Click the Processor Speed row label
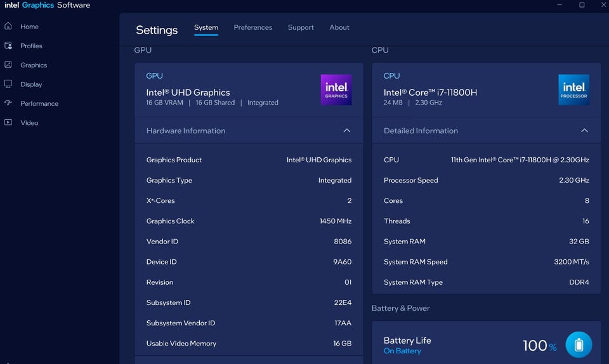Viewport: 609px width, 364px height. pyautogui.click(x=411, y=180)
